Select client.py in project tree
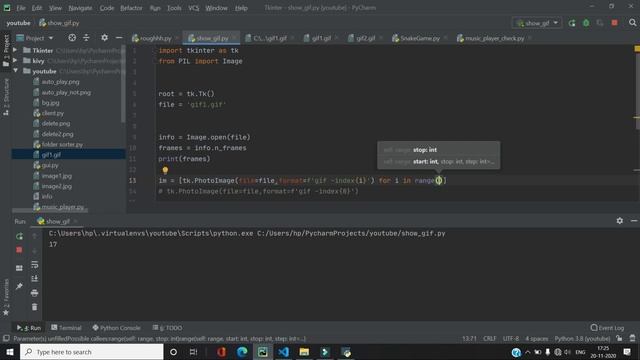The height and width of the screenshot is (360, 640). [x=53, y=113]
